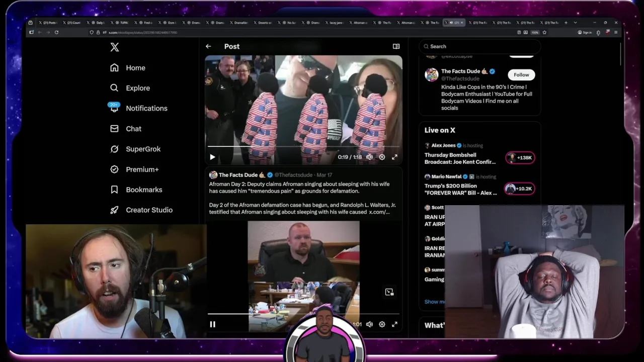Open The Facts Dude name in right panel

pyautogui.click(x=461, y=71)
